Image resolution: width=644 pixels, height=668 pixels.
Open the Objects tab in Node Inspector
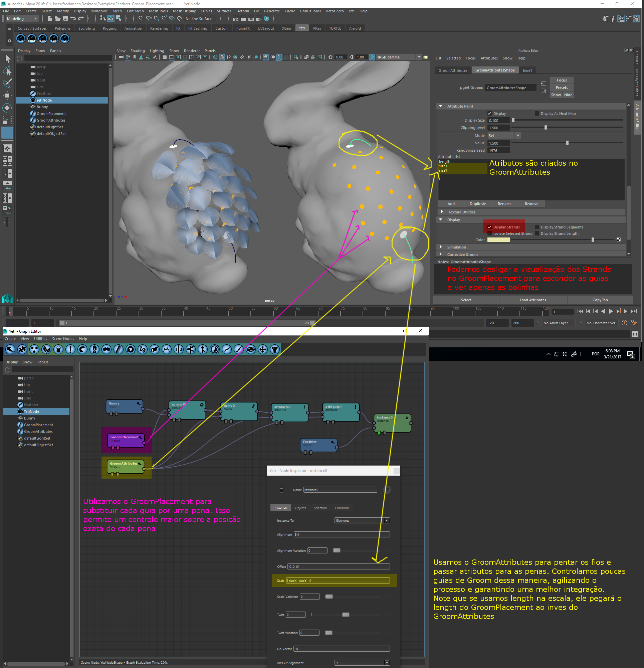pos(300,508)
